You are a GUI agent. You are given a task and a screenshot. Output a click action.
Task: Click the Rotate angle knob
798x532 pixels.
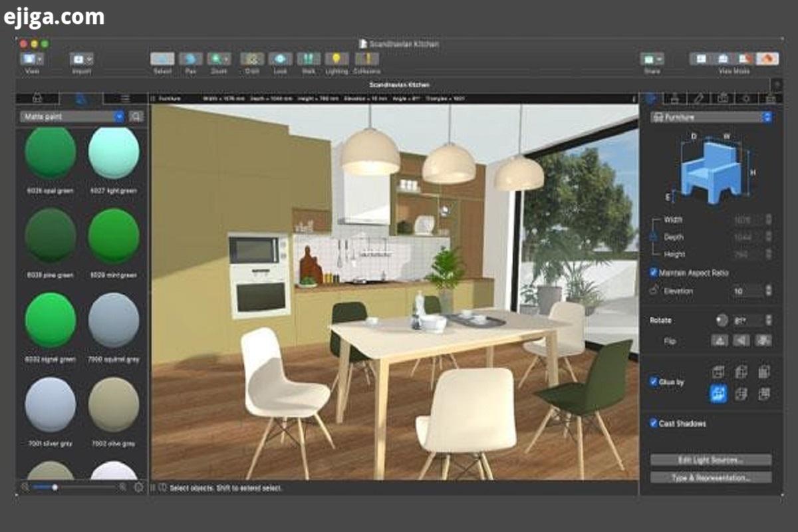[x=722, y=320]
